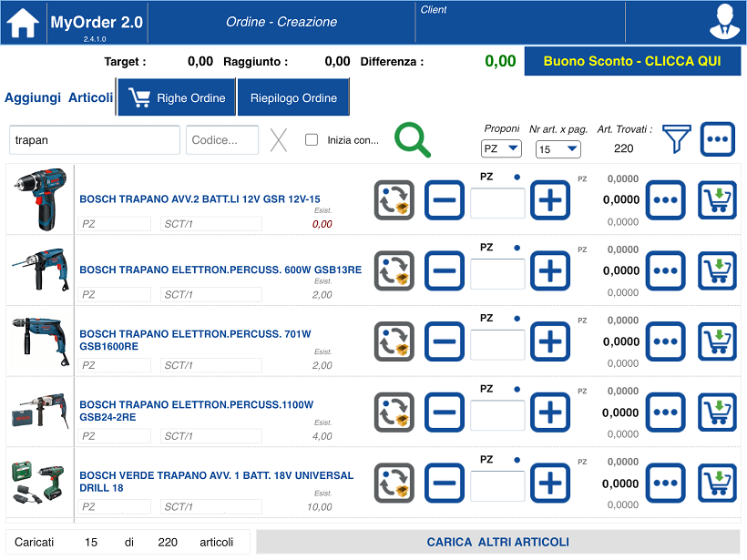Add GSR 12V-15 drill to cart

point(718,200)
